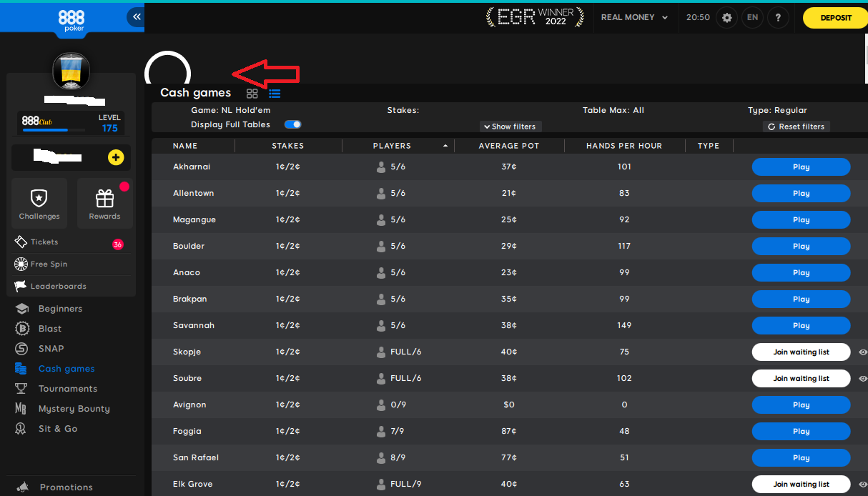Sort table by HANDS PER HOUR
868x496 pixels.
[624, 146]
